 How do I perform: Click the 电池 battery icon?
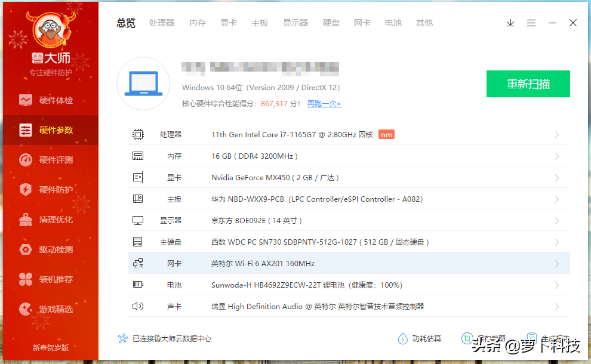click(138, 285)
